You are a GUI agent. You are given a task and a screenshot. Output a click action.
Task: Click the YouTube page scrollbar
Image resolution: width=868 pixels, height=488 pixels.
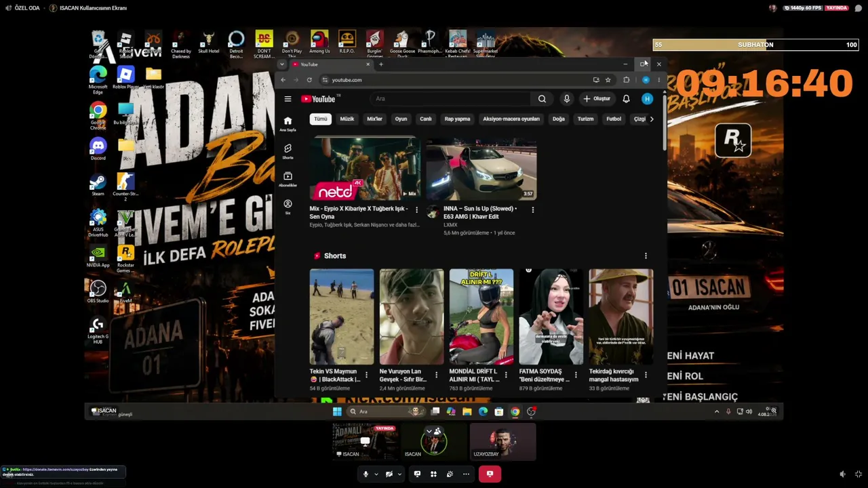pyautogui.click(x=665, y=122)
